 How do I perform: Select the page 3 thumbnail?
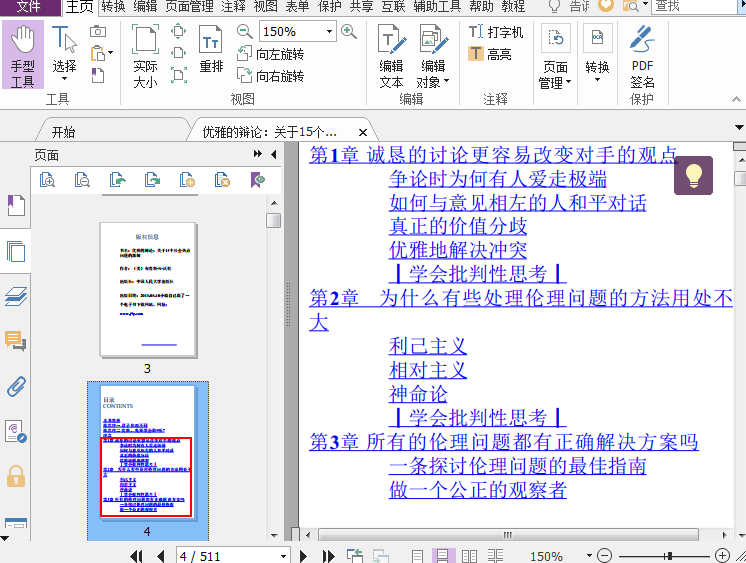[x=148, y=290]
